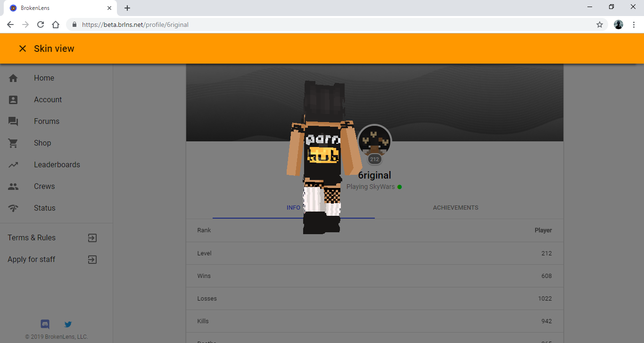Open a new browser tab

[127, 8]
